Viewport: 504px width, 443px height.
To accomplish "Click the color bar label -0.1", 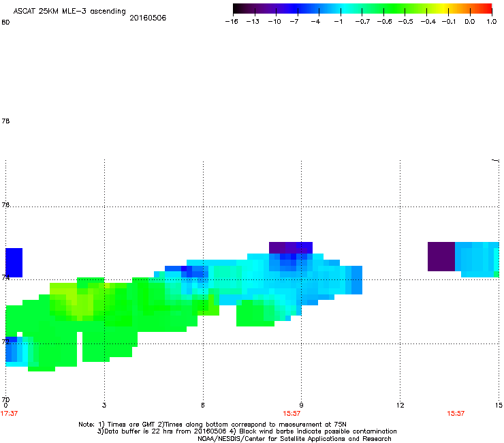I will (449, 22).
